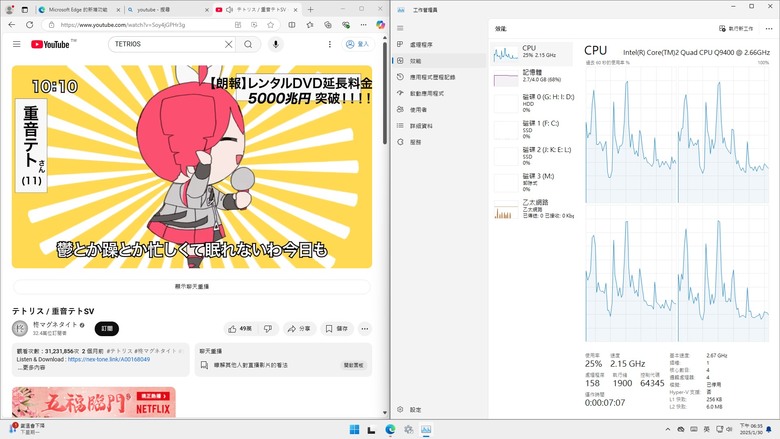Open more actions beside Save button
Image resolution: width=780 pixels, height=439 pixels.
pos(365,329)
